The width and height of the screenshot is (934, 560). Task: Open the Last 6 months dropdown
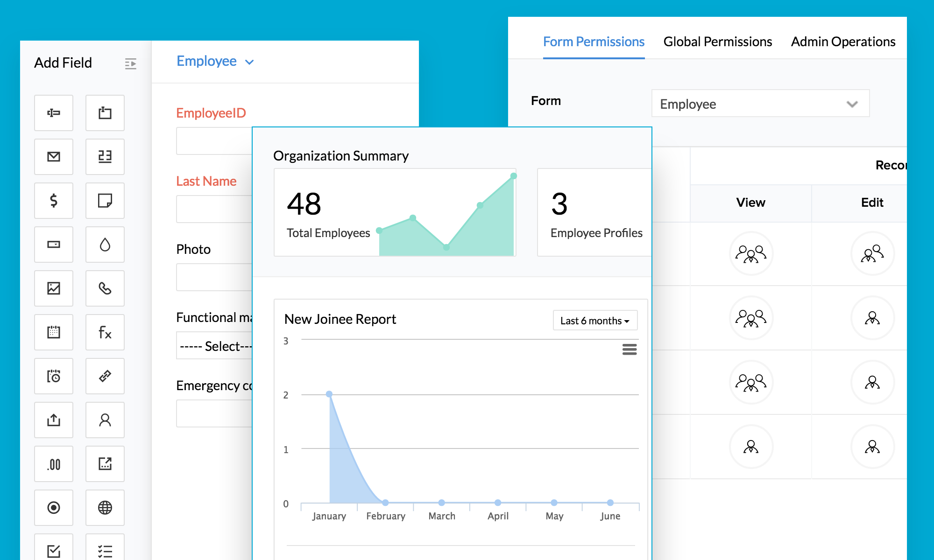(594, 321)
